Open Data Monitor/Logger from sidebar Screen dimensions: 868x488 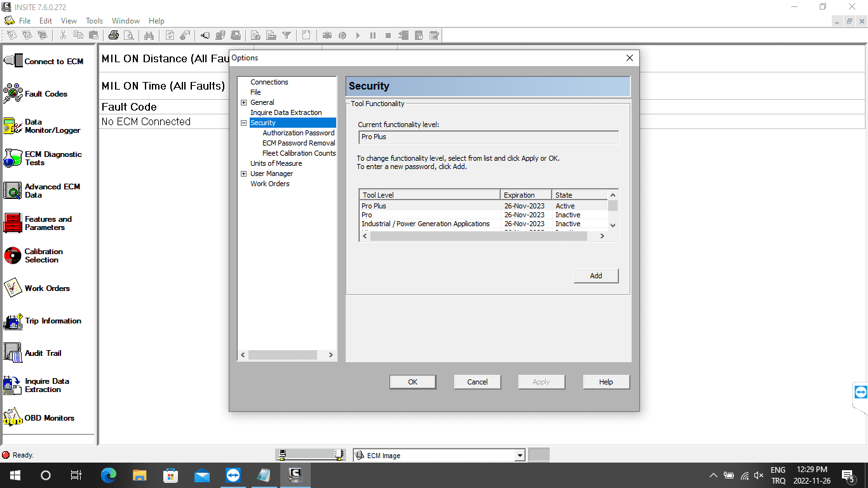[x=13, y=126]
